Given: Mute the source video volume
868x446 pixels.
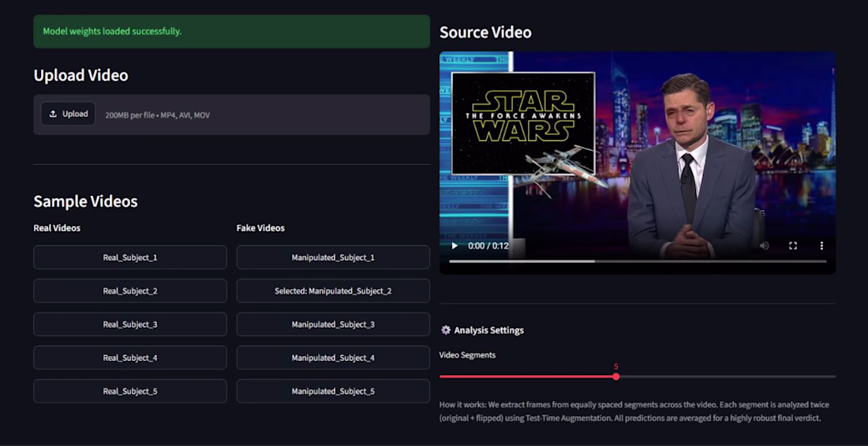Looking at the screenshot, I should pyautogui.click(x=764, y=245).
